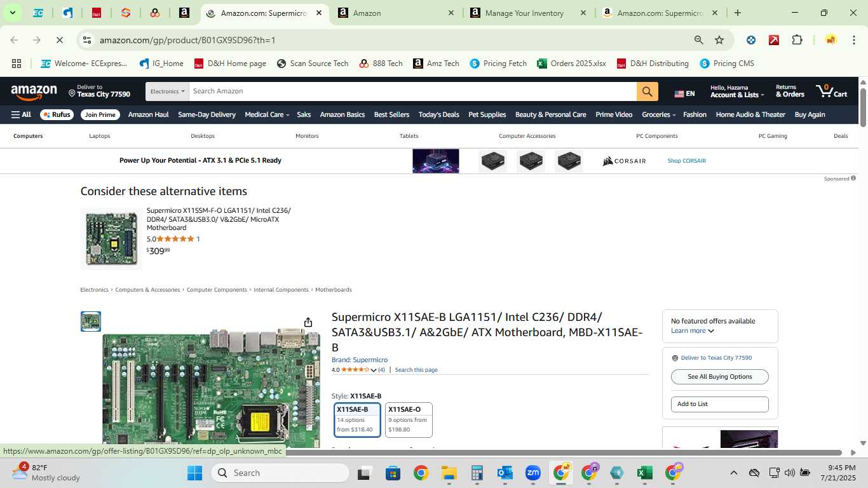This screenshot has width=868, height=488.
Task: Open Returns & Orders
Action: coord(790,91)
